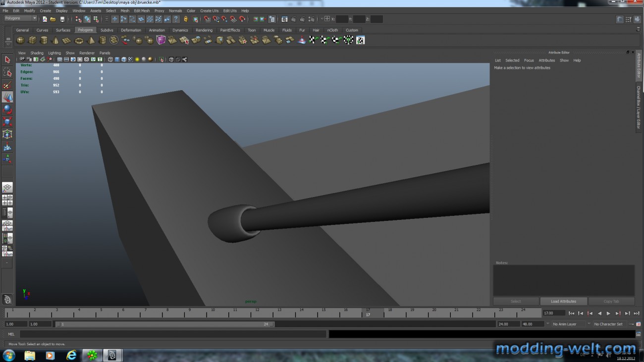Create a polygon plane from the shelf
Viewport: 644px width, 362px height.
pos(67,40)
